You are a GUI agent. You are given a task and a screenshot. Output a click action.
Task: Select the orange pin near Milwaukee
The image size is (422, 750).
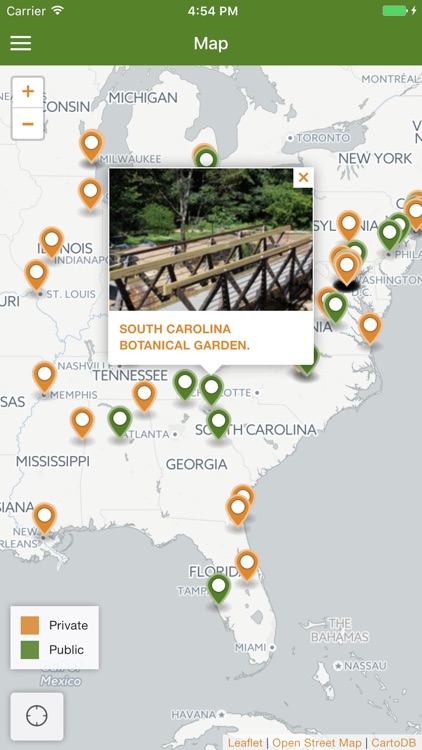(x=91, y=145)
